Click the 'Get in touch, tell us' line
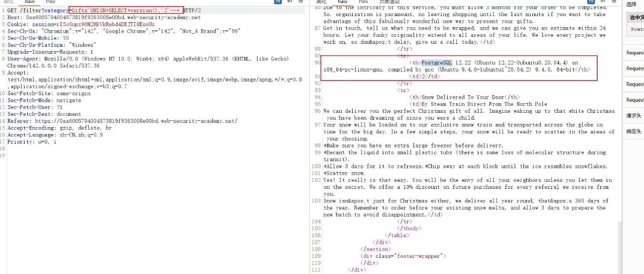Image resolution: width=644 pixels, height=274 pixels. point(465,35)
